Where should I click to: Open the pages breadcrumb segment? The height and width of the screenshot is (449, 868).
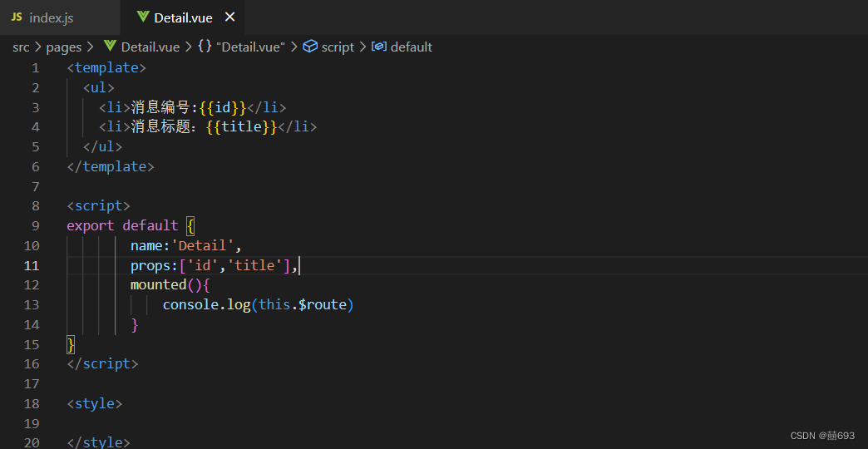tap(64, 47)
